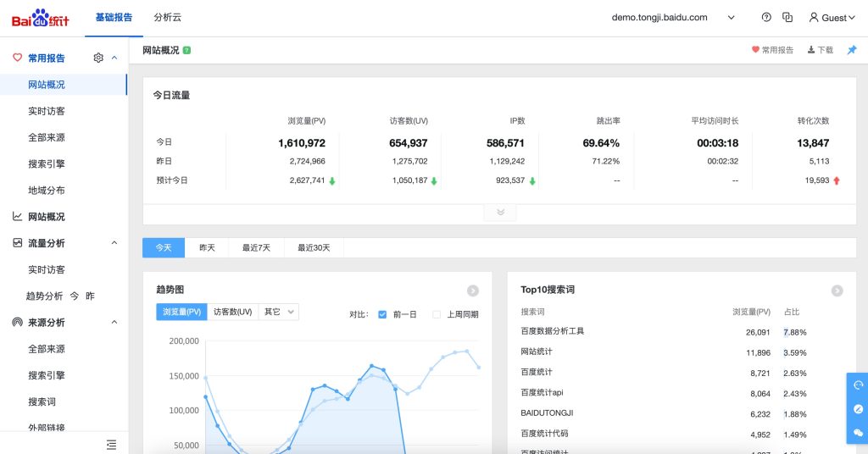The height and width of the screenshot is (454, 868).
Task: Click the Guest user icon
Action: pyautogui.click(x=813, y=17)
